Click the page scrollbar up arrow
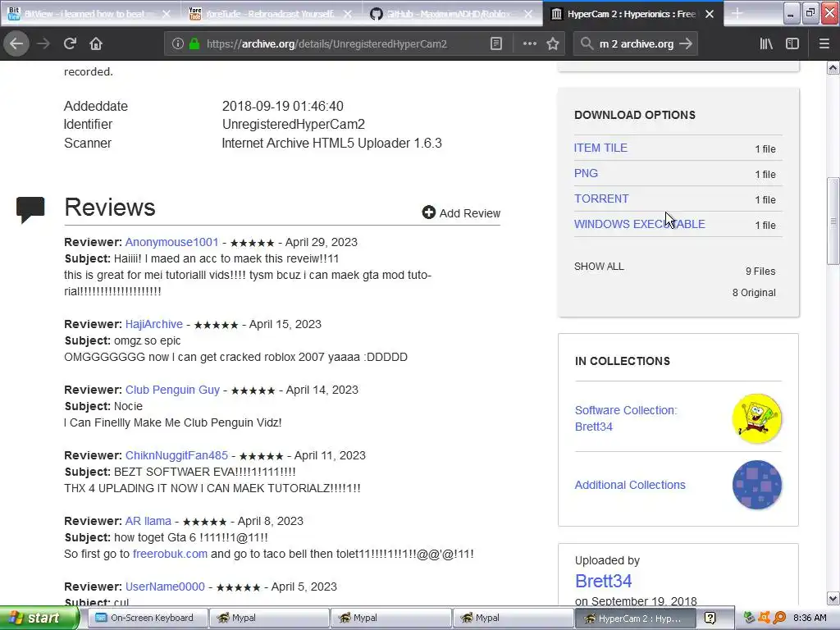Viewport: 840px width, 630px height. (833, 67)
